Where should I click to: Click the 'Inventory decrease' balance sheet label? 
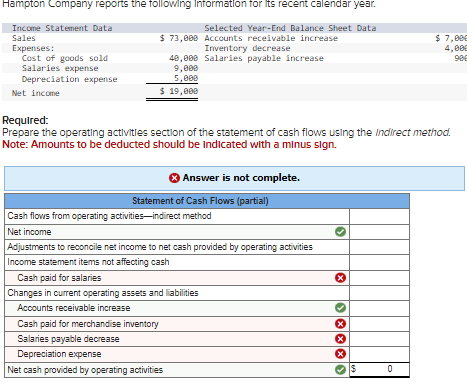pos(247,48)
